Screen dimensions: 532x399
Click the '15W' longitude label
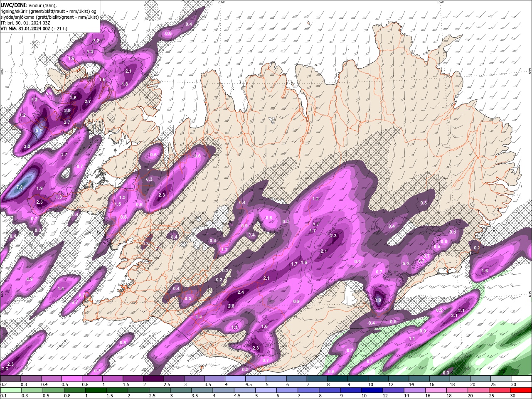tap(440, 2)
